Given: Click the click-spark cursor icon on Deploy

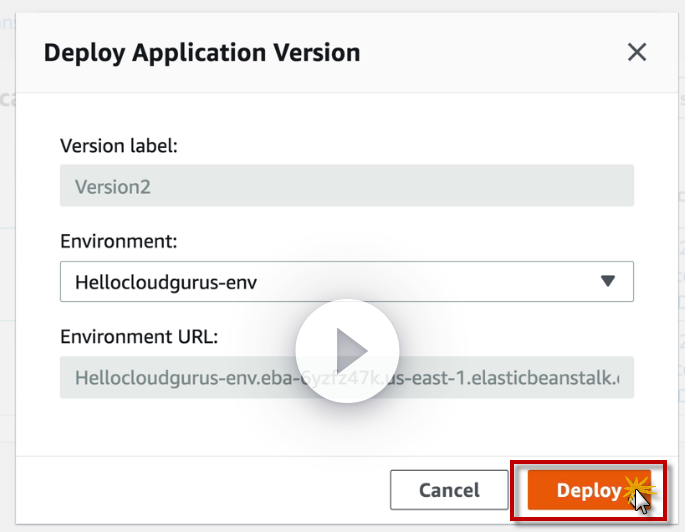Looking at the screenshot, I should [x=637, y=492].
